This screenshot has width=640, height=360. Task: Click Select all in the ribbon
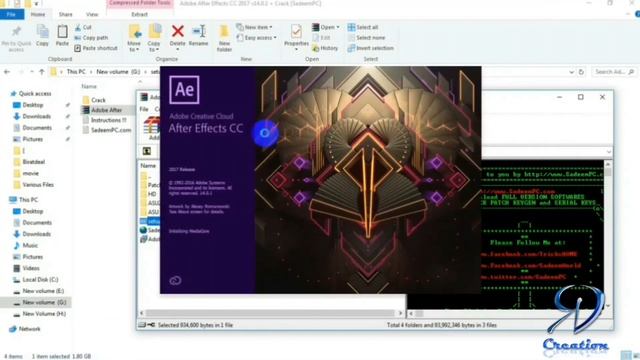[363, 27]
